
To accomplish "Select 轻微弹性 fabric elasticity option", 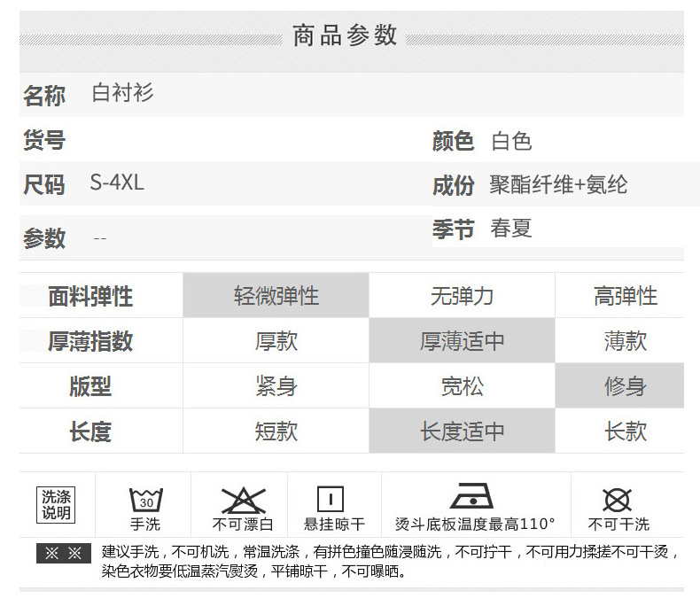I will [276, 296].
